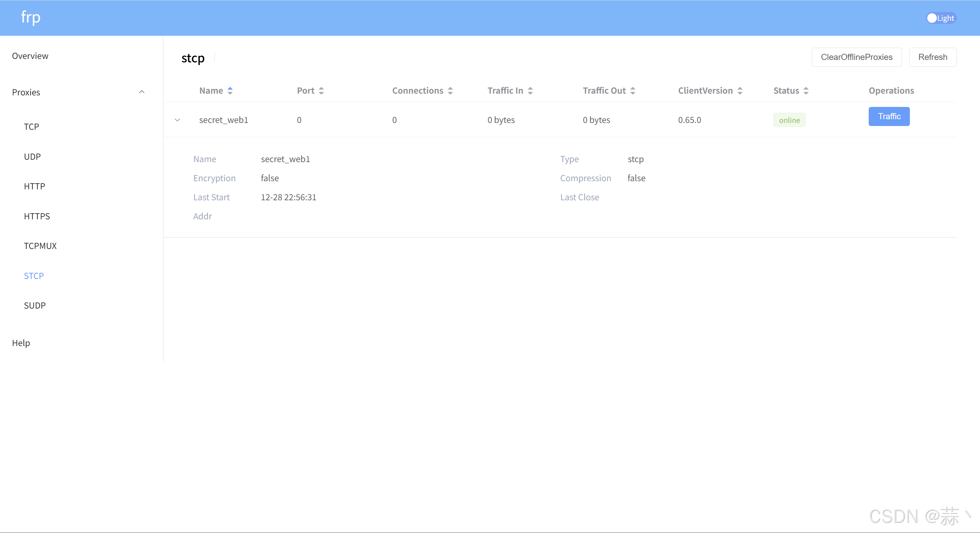The width and height of the screenshot is (980, 533).
Task: Click the Refresh button
Action: coord(932,57)
